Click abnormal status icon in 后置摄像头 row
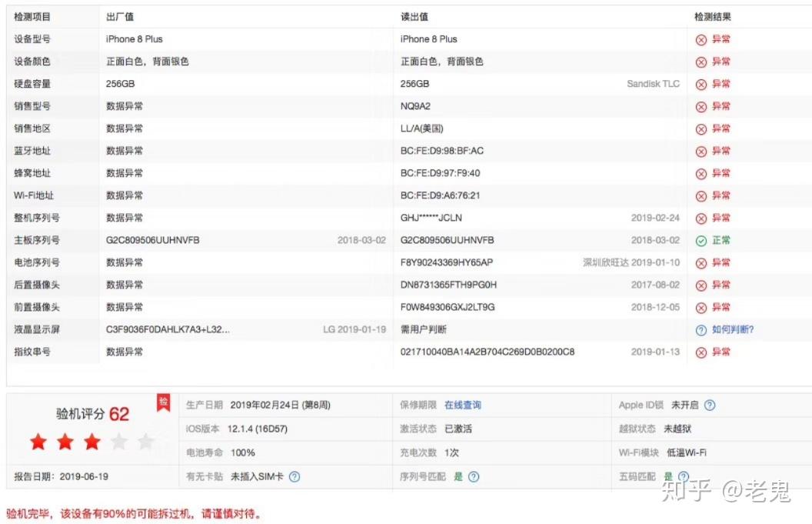 (x=701, y=285)
